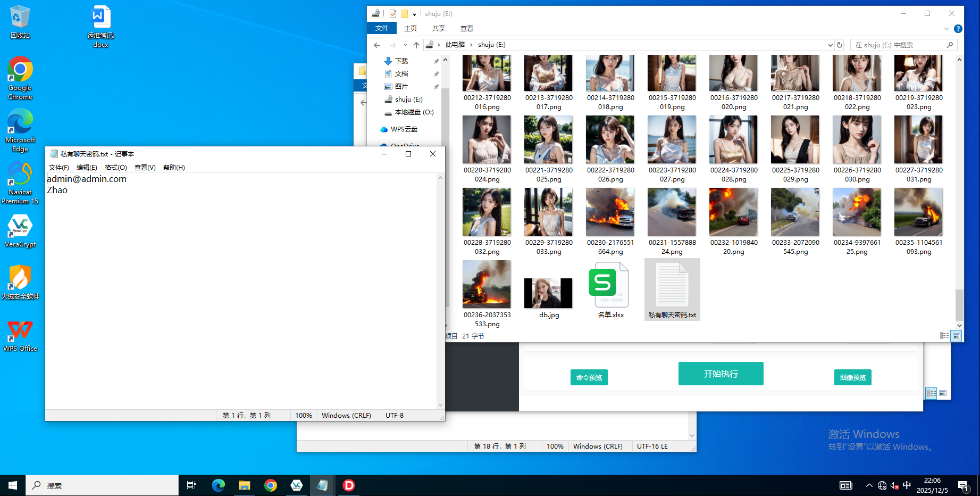The height and width of the screenshot is (496, 980).
Task: Toggle the Chinese IME input mode indicator
Action: (x=907, y=485)
